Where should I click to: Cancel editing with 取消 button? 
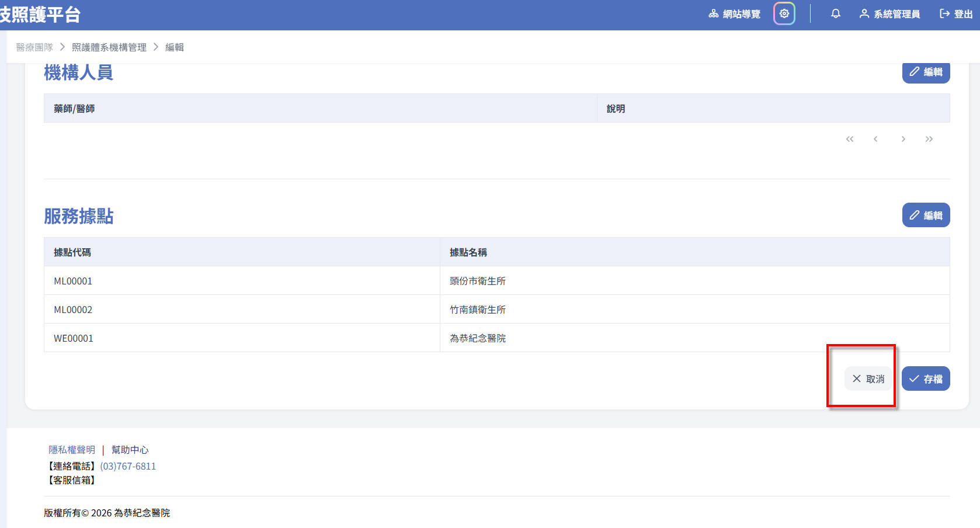pos(868,379)
